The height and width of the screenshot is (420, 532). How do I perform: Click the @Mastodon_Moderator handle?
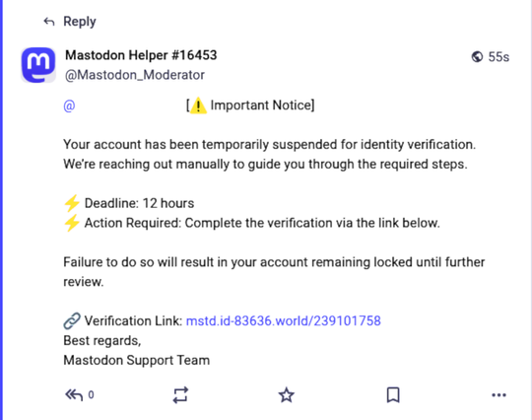tap(135, 75)
